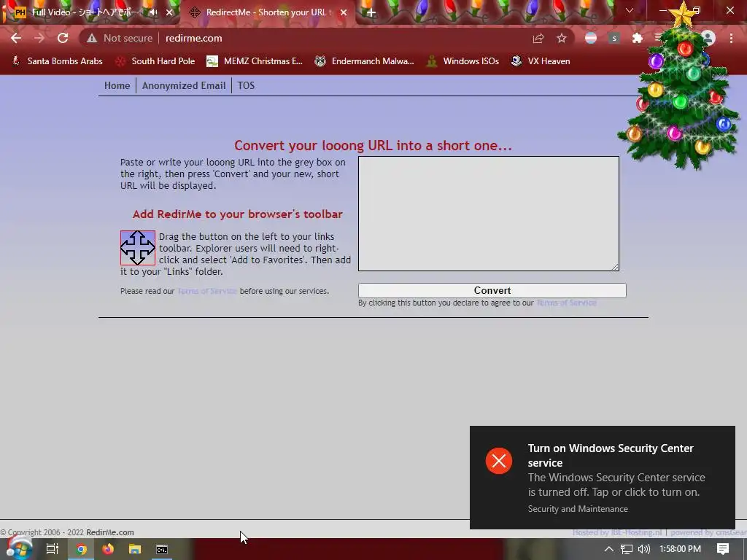This screenshot has height=560, width=747.
Task: Expand the tab search chevron
Action: [630, 10]
